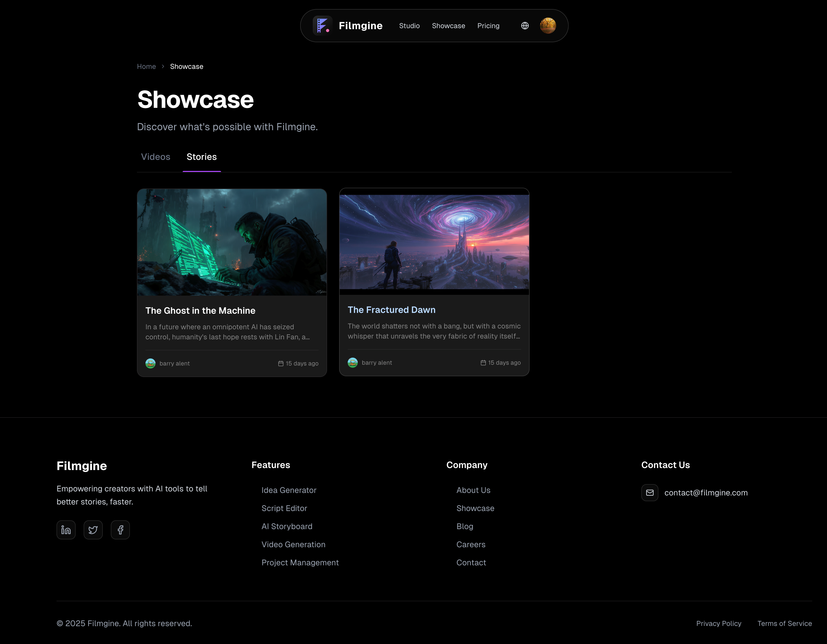827x644 pixels.
Task: Click the calendar icon on The Fractured Dawn
Action: [x=483, y=362]
